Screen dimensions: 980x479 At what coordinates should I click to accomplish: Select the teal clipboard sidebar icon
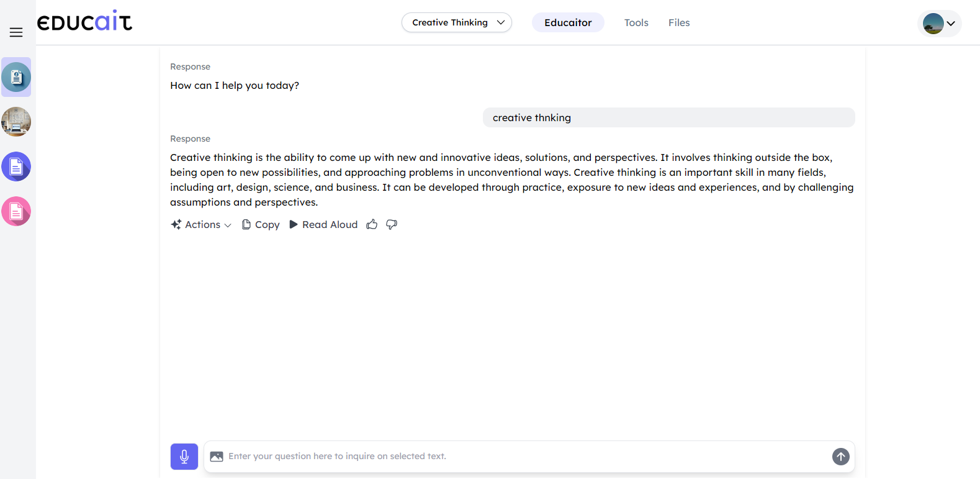pyautogui.click(x=16, y=77)
